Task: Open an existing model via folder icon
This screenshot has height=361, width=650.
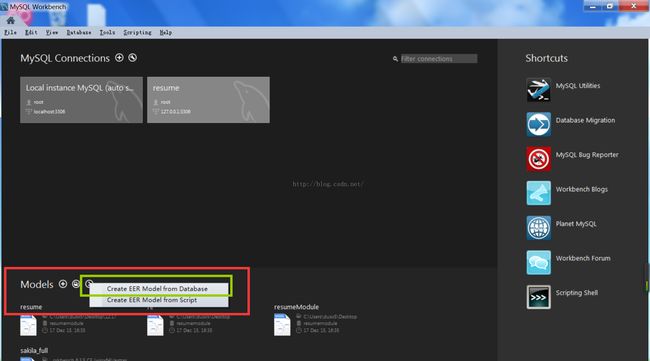Action: coord(76,284)
